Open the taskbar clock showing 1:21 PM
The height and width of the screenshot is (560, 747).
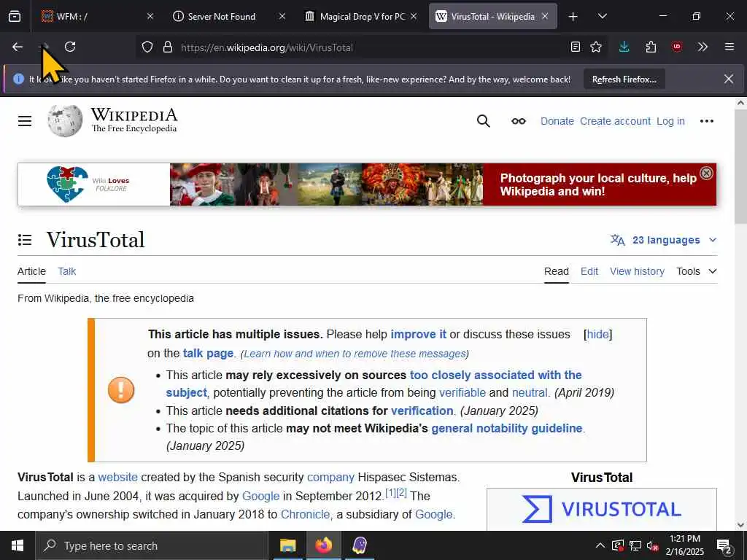pyautogui.click(x=684, y=545)
